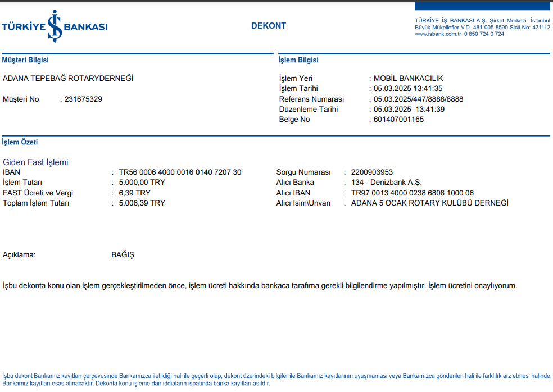The height and width of the screenshot is (392, 553).
Task: Click the blue footer disclaimer paragraph
Action: click(x=276, y=380)
